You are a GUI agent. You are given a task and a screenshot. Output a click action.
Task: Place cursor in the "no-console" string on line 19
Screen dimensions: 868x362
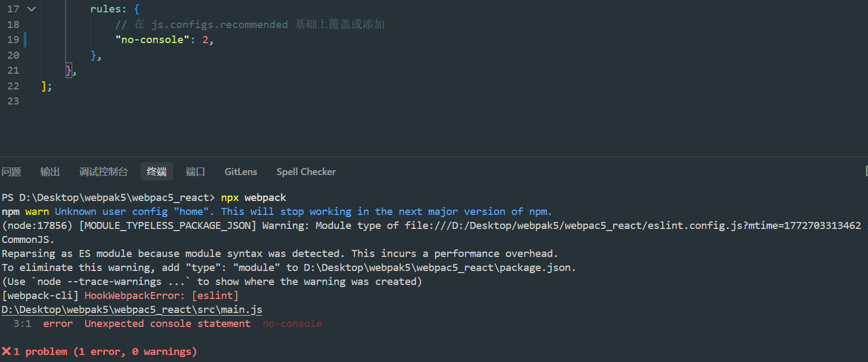(152, 40)
